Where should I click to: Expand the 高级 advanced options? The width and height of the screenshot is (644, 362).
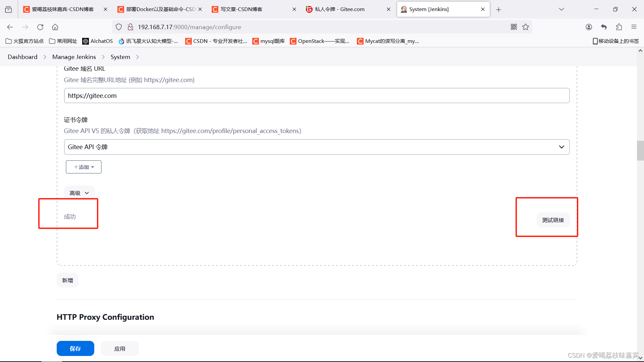pos(79,193)
